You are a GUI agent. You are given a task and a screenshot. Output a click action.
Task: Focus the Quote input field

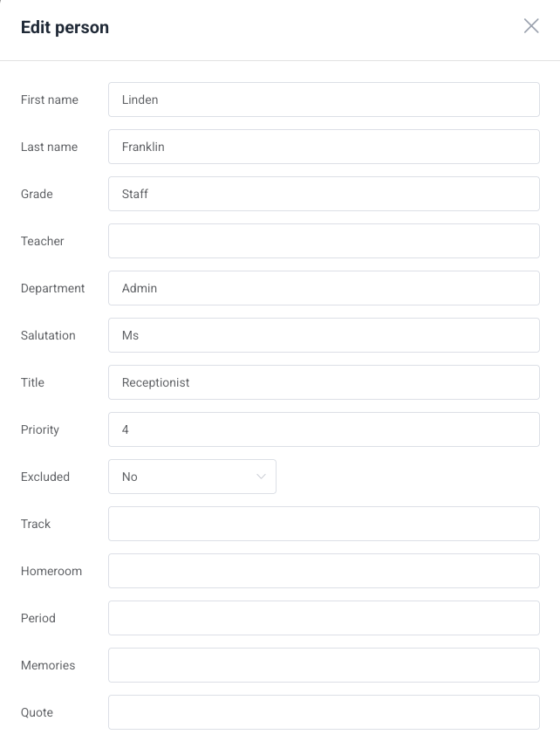click(x=324, y=712)
